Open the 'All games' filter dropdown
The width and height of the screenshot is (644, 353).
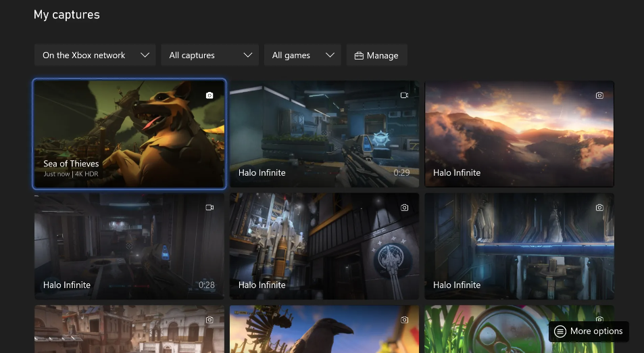click(x=303, y=55)
